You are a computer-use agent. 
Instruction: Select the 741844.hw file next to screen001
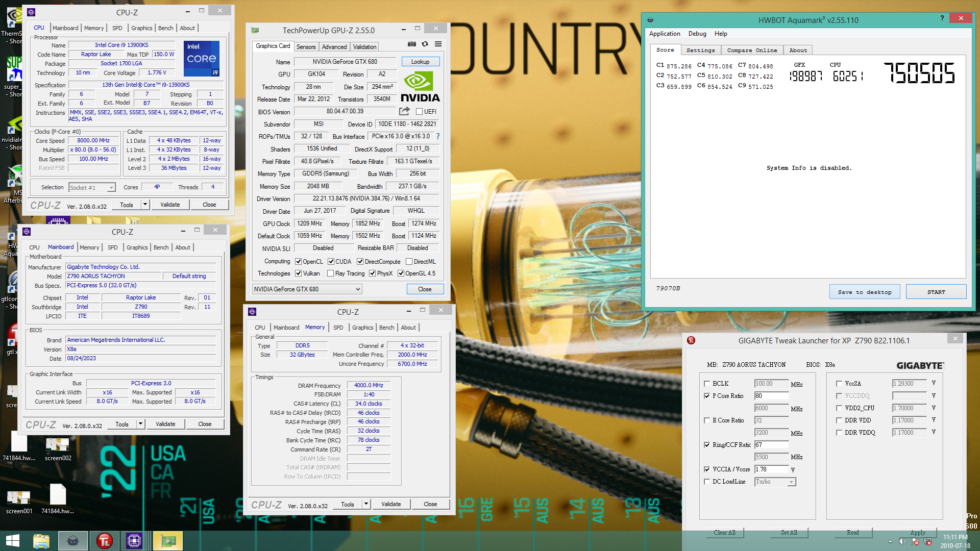tap(58, 499)
